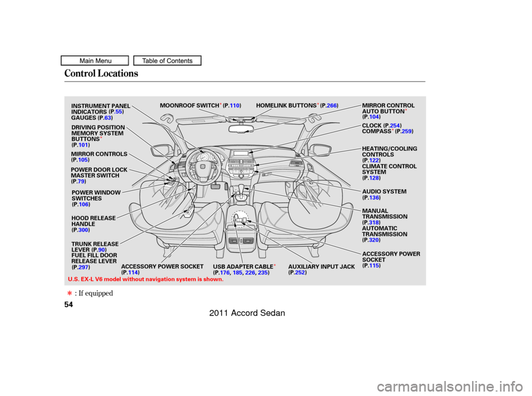Viewport: 532px width, 396px height.
Task: Click the U.S. EX-L V6 model note
Action: coord(146,280)
